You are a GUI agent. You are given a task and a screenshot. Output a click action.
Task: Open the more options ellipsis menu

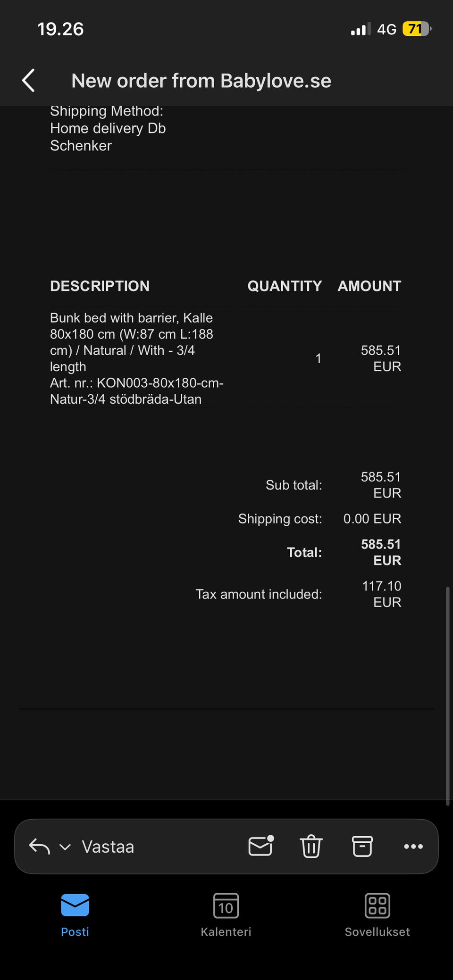click(x=413, y=847)
